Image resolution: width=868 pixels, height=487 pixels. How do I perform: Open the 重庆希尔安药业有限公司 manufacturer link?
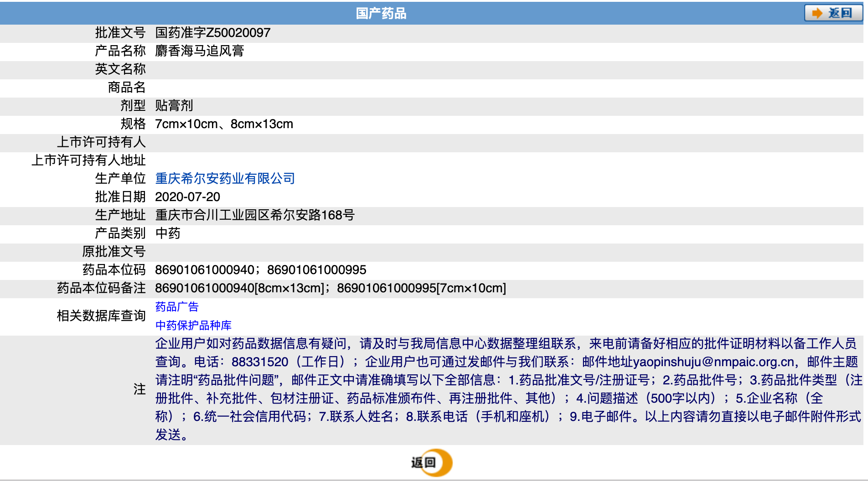click(x=225, y=178)
